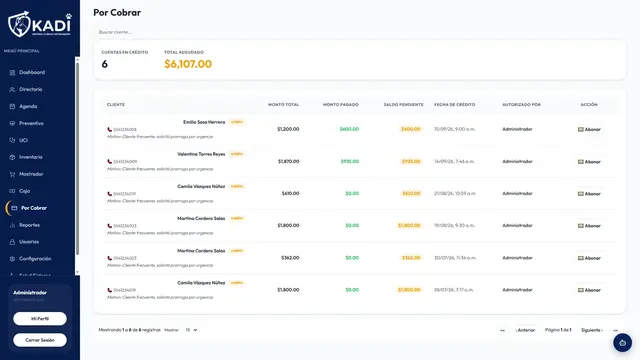Open Dashboard icon in sidebar

coord(12,73)
